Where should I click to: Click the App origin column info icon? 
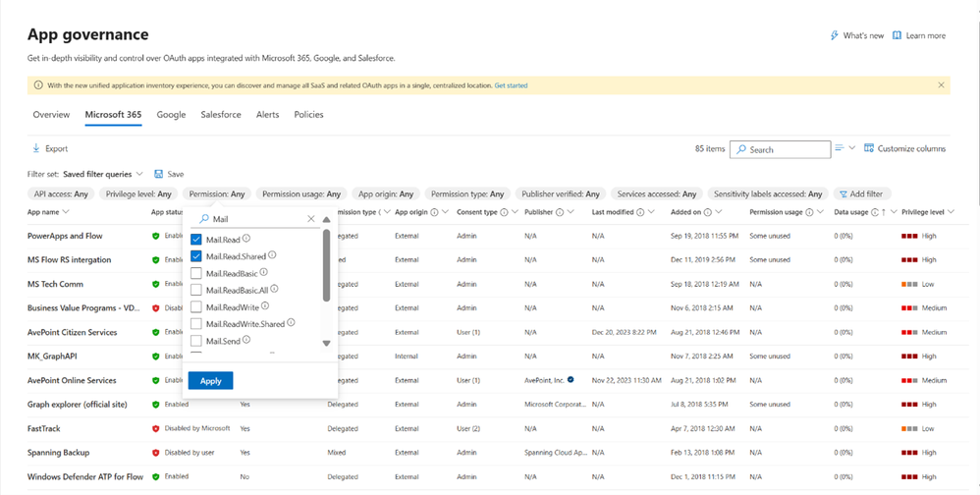coord(434,212)
